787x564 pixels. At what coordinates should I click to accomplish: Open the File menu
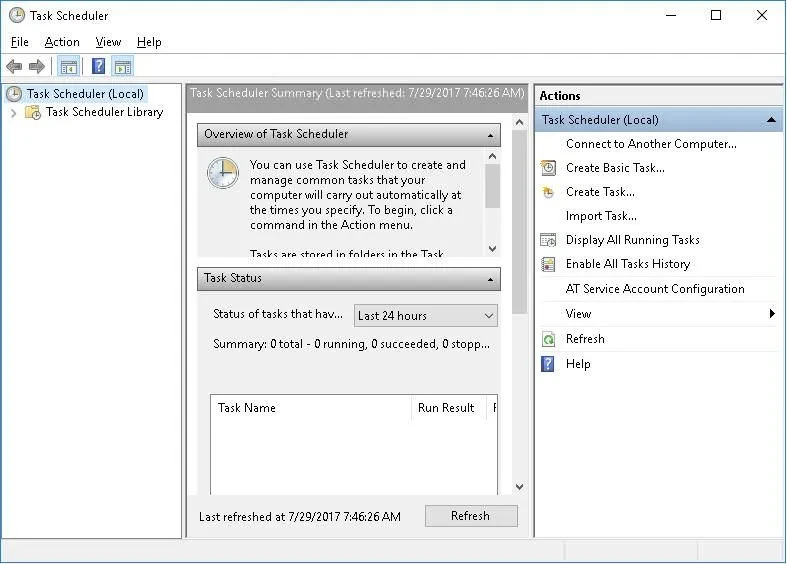pyautogui.click(x=20, y=42)
